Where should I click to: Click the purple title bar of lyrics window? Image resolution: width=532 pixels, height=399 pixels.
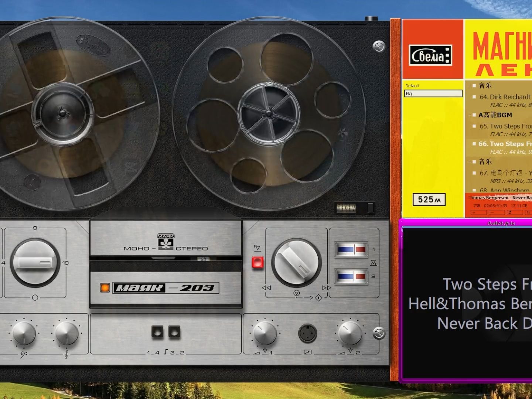[x=466, y=223]
